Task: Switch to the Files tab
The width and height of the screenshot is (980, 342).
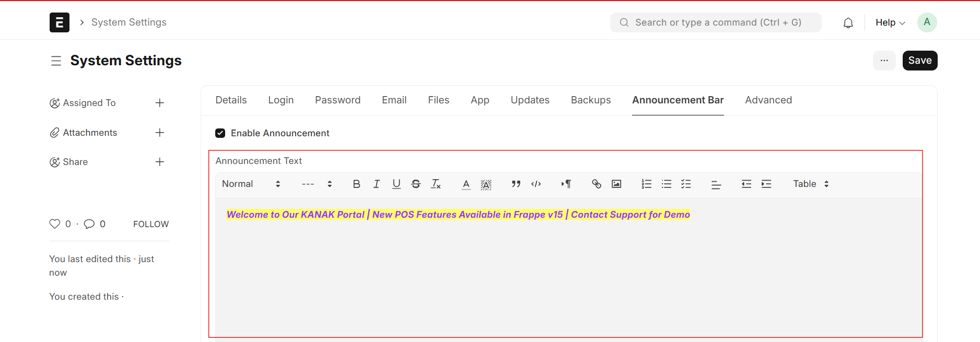Action: point(439,100)
